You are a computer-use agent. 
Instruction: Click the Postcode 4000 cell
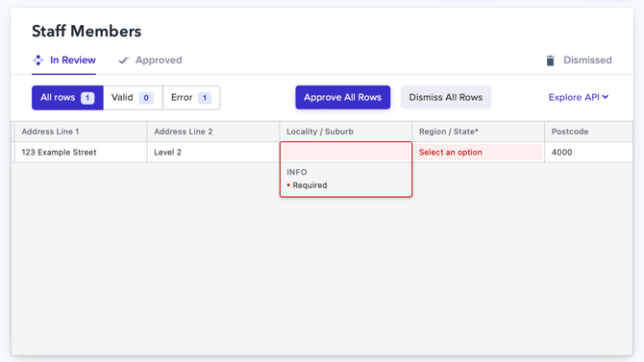[x=588, y=153]
